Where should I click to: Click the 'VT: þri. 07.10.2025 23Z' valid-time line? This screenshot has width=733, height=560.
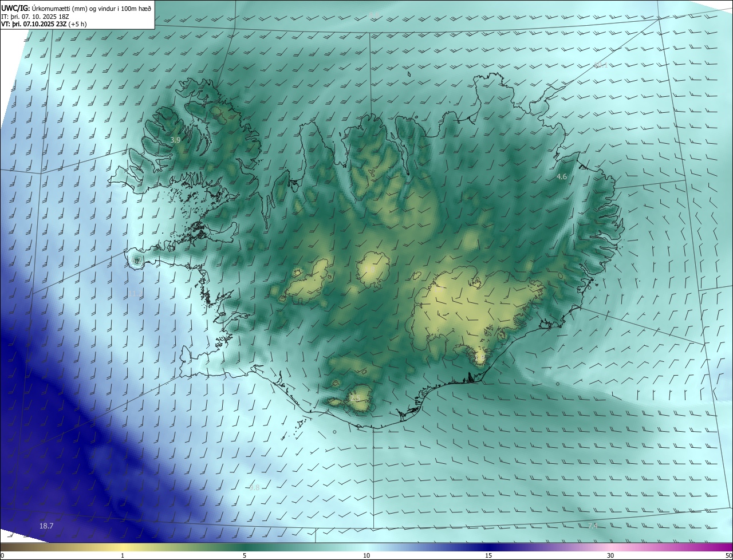44,24
